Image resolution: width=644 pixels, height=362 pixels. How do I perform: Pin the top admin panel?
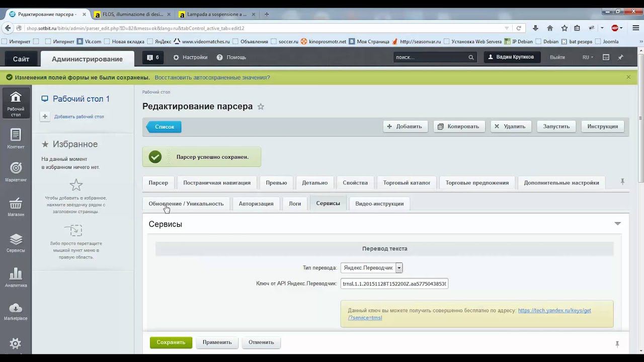point(620,57)
